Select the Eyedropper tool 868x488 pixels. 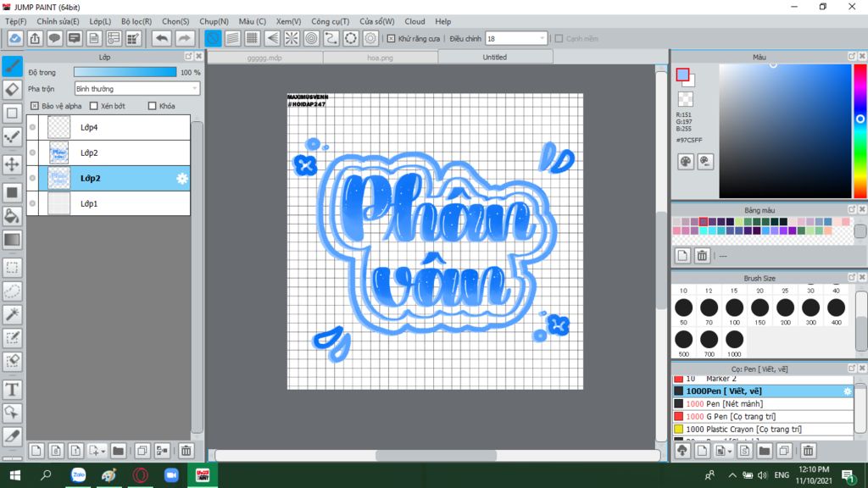[x=12, y=436]
